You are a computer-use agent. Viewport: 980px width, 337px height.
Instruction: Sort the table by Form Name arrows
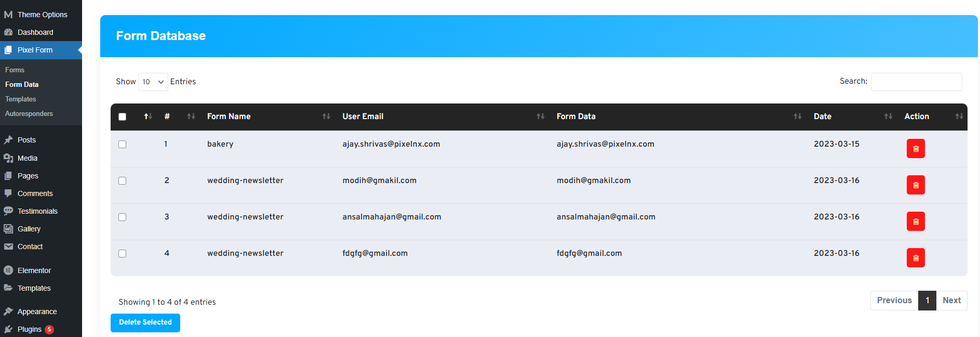click(326, 116)
